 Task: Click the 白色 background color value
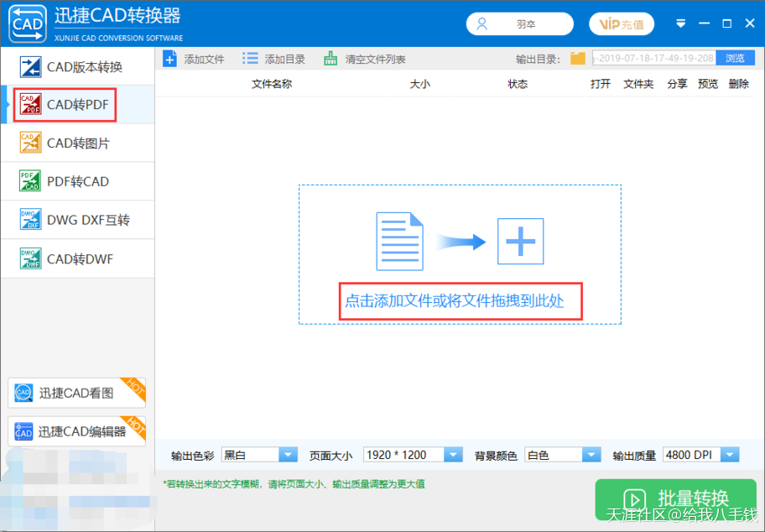539,455
